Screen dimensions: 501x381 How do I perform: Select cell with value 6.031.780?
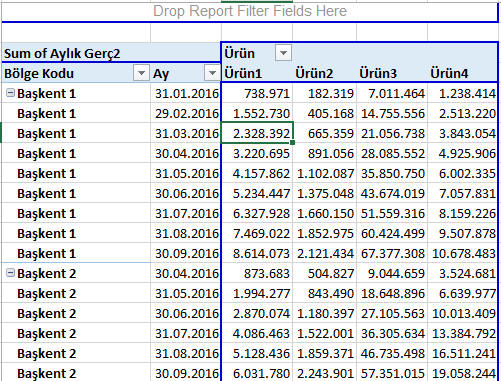tap(257, 373)
